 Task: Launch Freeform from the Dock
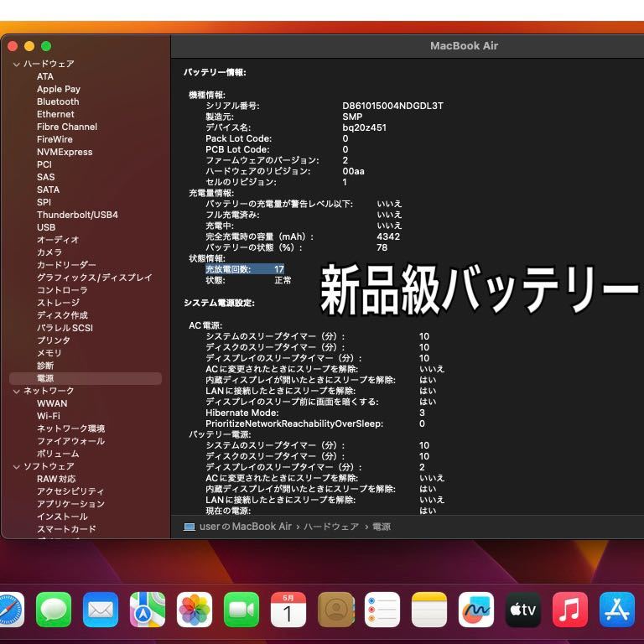tap(476, 610)
